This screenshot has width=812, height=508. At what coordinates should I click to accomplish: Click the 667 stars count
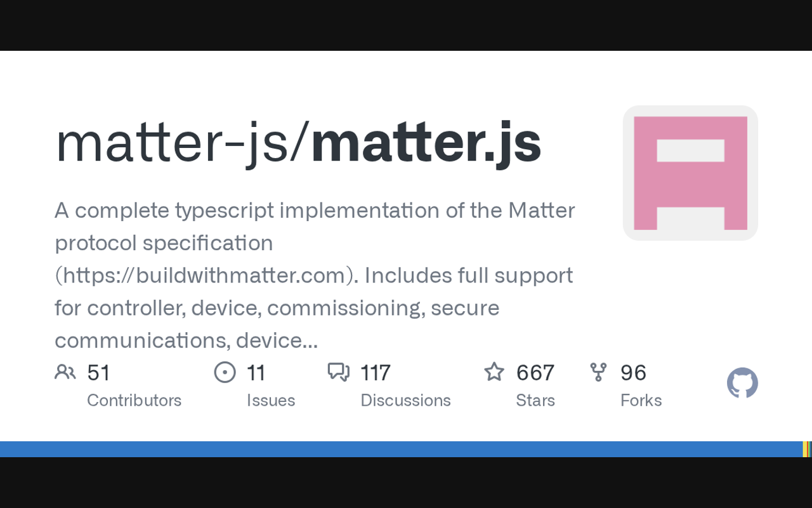tap(535, 373)
